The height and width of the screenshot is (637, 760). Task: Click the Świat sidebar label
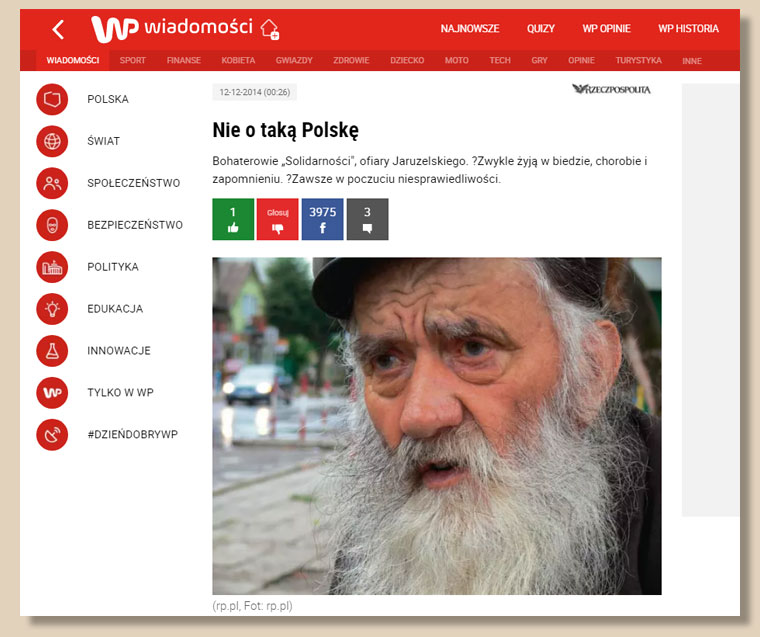click(x=103, y=141)
